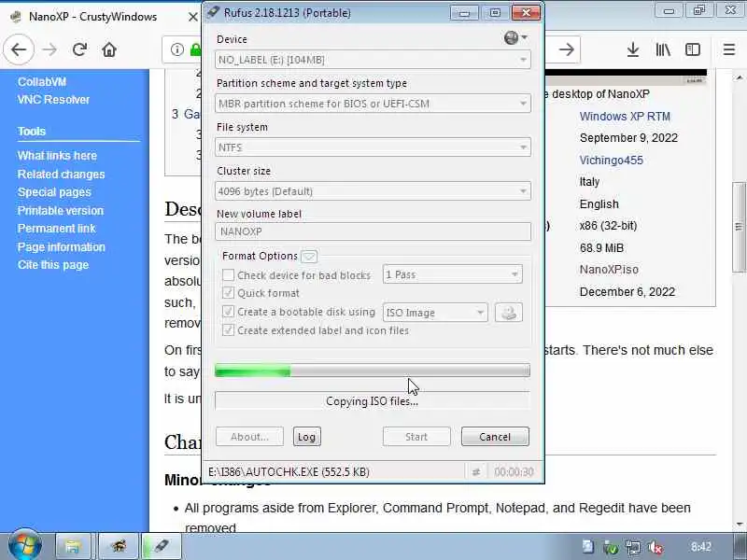Click the About button in Rufus
This screenshot has width=747, height=560.
pos(249,437)
